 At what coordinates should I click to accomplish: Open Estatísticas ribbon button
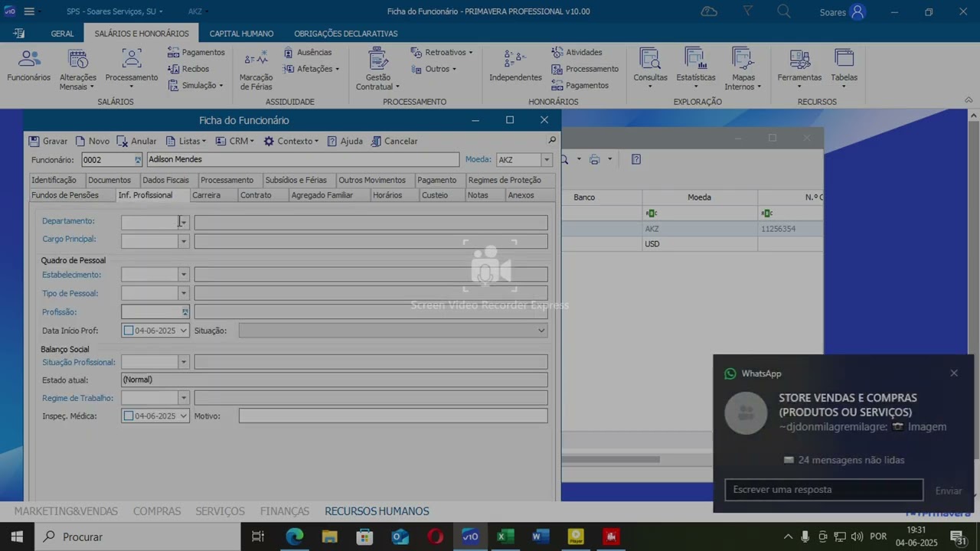[695, 70]
